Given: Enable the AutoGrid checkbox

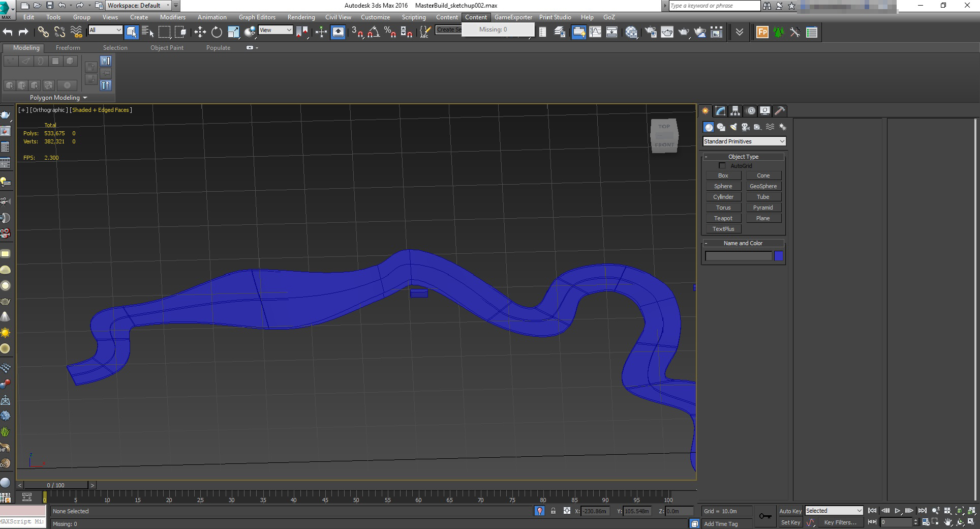Looking at the screenshot, I should click(x=722, y=166).
